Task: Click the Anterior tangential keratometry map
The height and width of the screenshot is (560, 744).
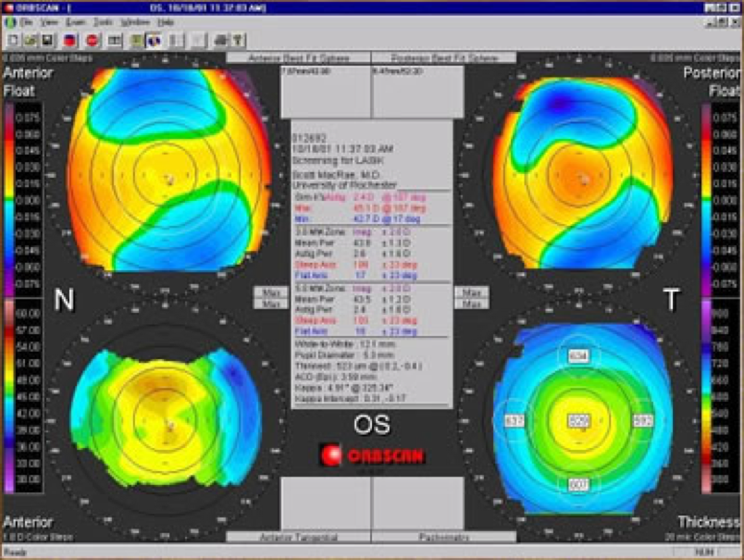Action: click(166, 418)
